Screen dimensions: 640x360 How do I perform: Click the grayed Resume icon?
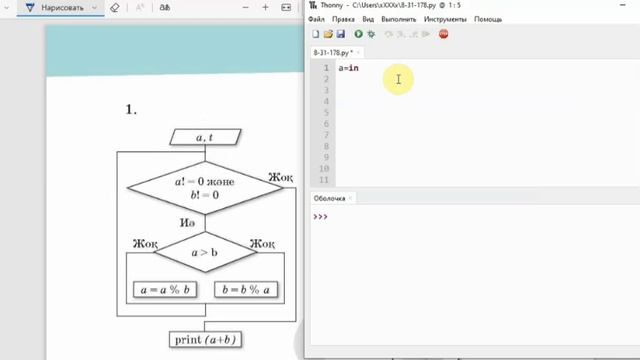tap(426, 34)
